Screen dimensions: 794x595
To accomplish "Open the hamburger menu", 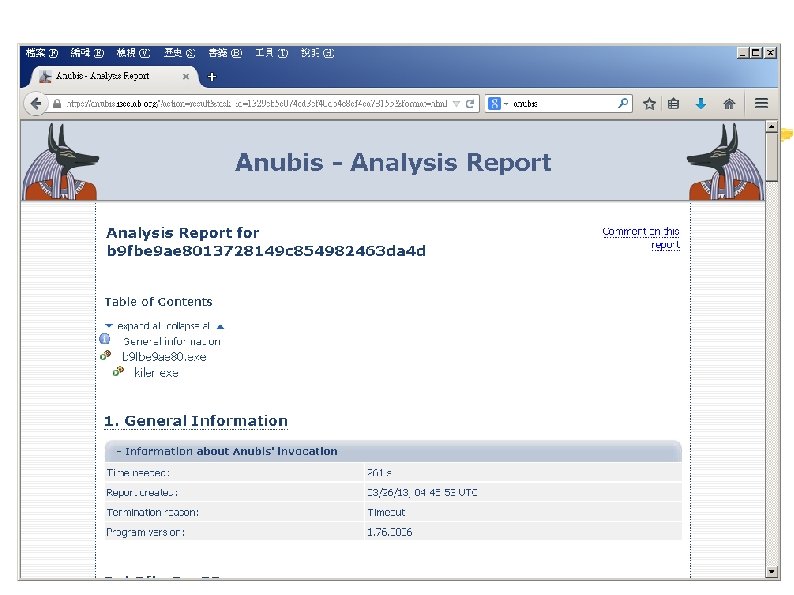I will (x=761, y=103).
